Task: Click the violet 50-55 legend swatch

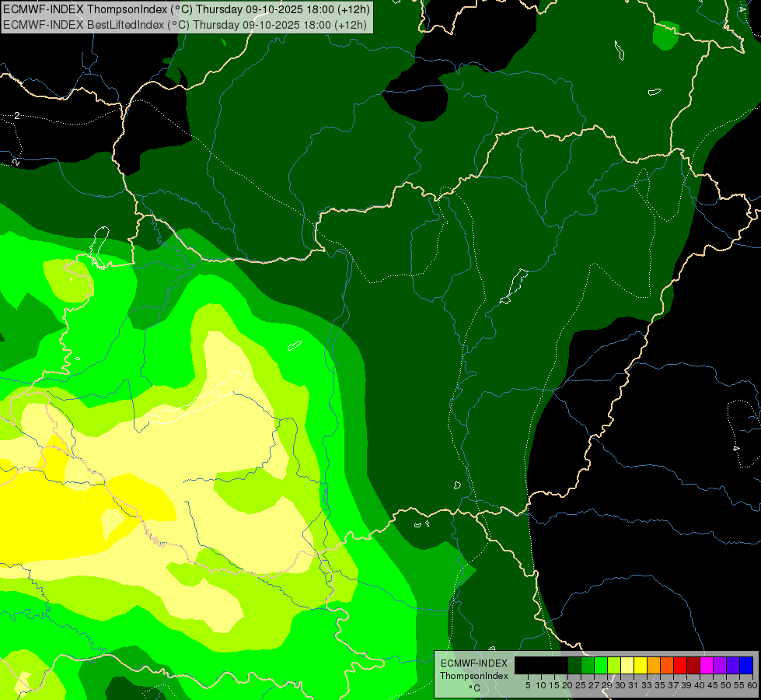Action: point(733,665)
